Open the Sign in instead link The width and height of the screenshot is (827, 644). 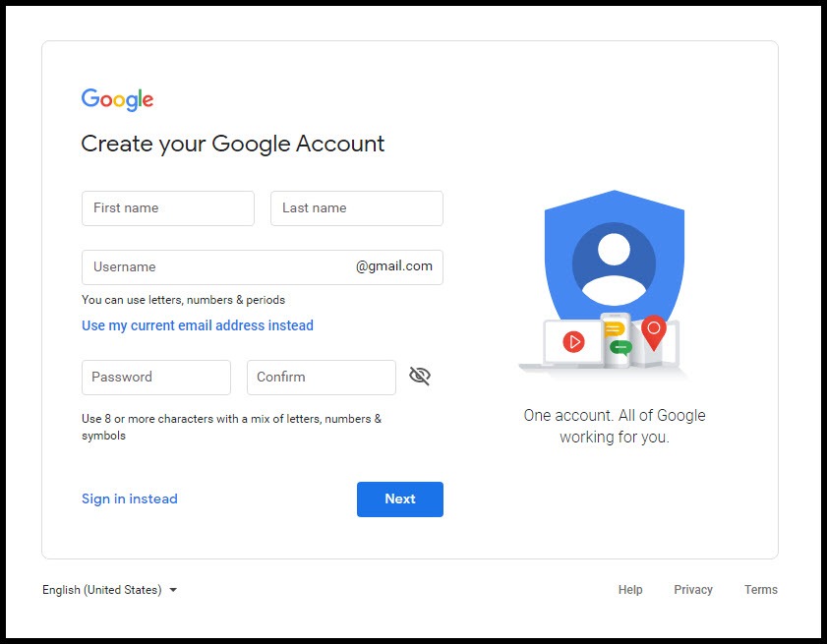click(x=130, y=498)
